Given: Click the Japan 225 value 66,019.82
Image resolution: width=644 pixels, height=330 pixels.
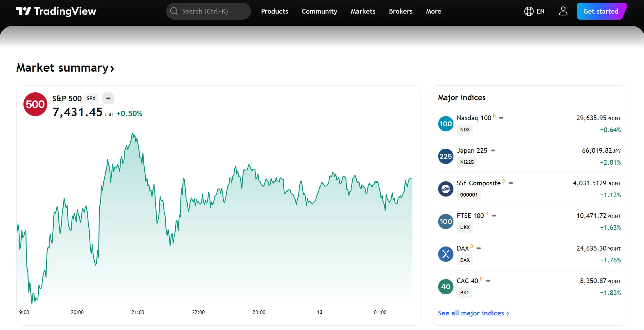Looking at the screenshot, I should 597,150.
